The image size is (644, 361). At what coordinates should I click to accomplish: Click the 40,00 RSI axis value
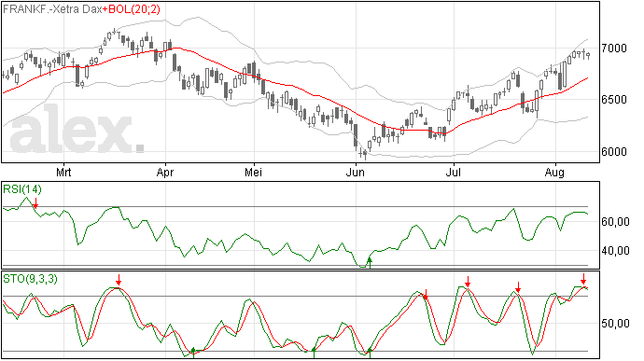tap(616, 251)
